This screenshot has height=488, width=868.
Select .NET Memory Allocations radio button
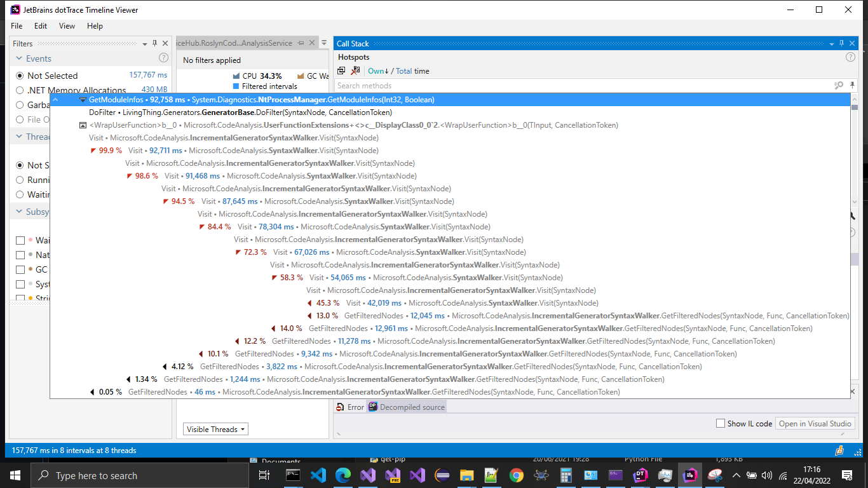point(20,90)
